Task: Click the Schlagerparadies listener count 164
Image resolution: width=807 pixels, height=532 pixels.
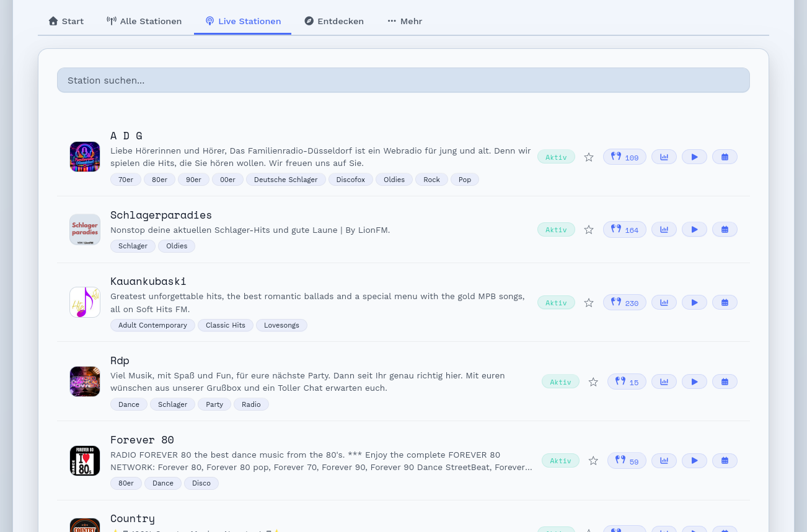Action: tap(625, 230)
